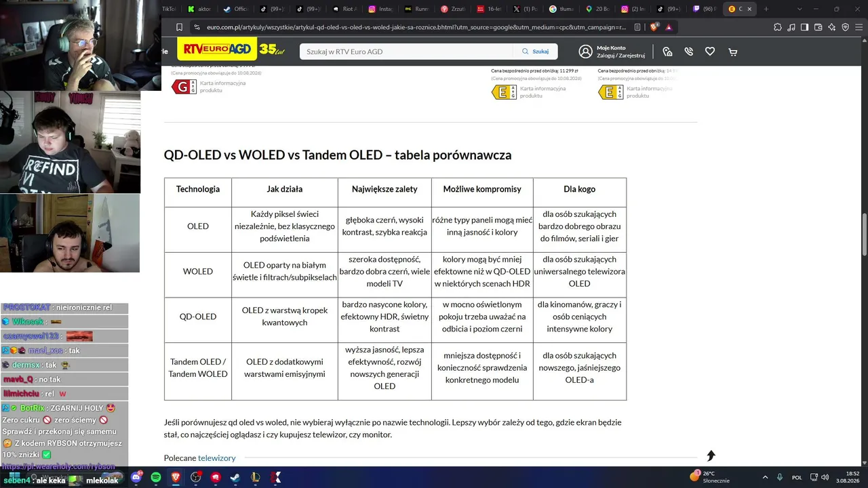Open Brave browser taskbar icon
The height and width of the screenshot is (488, 868).
[176, 477]
